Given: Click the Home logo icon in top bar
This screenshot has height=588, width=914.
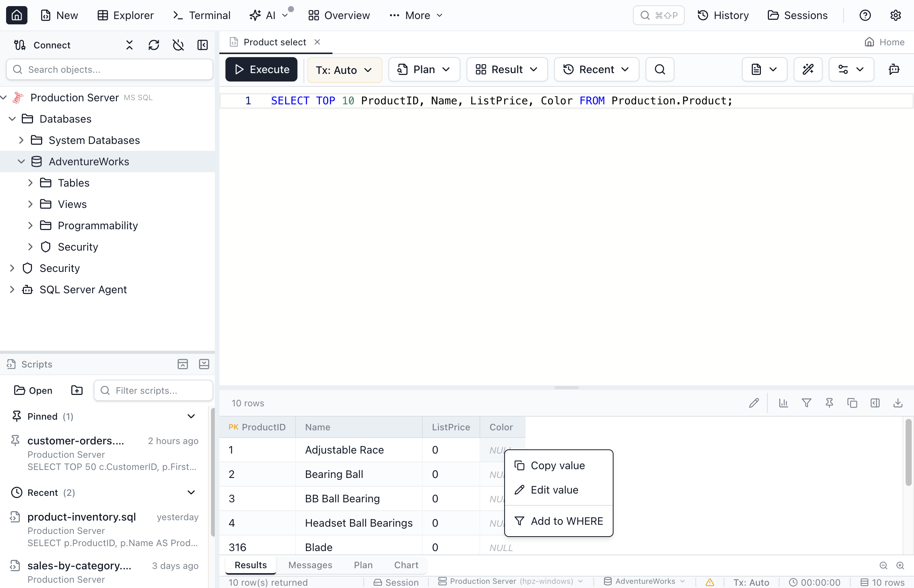Looking at the screenshot, I should 17,15.
